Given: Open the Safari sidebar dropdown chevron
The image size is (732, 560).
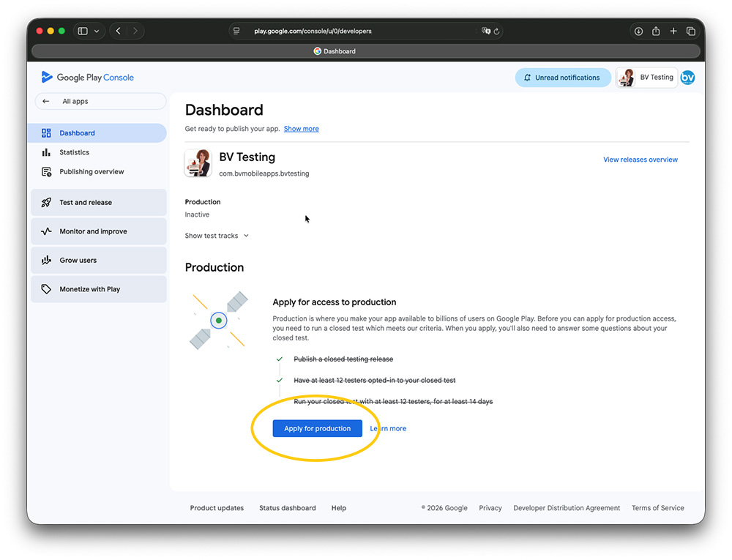Looking at the screenshot, I should click(97, 31).
